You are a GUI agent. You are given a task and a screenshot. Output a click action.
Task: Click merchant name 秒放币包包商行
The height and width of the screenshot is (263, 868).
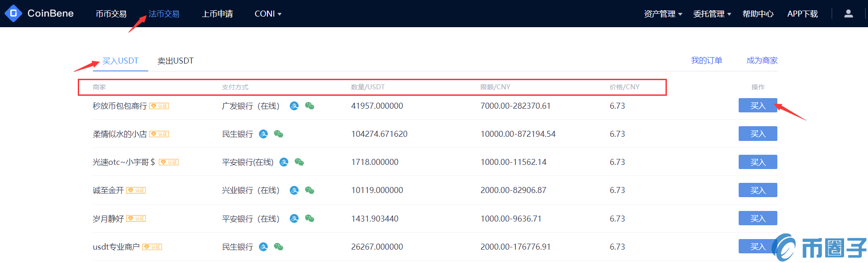coord(120,106)
